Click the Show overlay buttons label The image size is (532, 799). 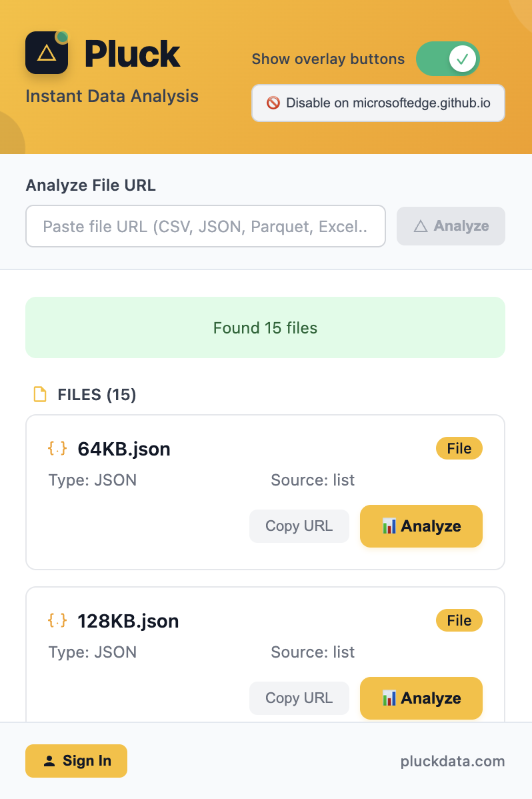[328, 59]
